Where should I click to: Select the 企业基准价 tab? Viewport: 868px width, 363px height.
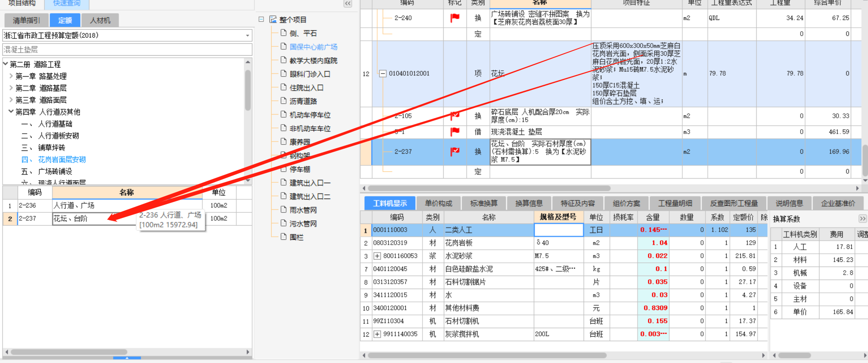pyautogui.click(x=838, y=203)
